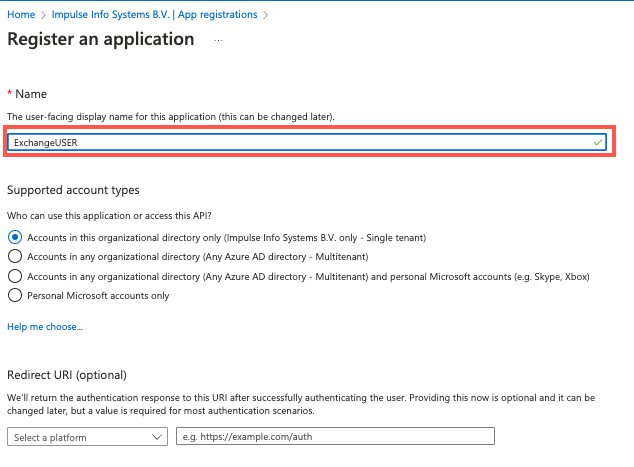Click the platform dropdown chevron arrow
The height and width of the screenshot is (467, 634).
[156, 437]
